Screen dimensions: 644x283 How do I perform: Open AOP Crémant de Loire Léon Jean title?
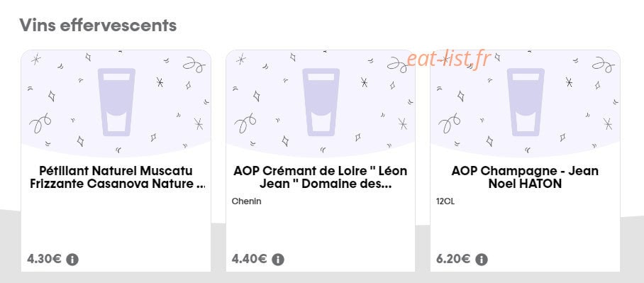(x=321, y=177)
